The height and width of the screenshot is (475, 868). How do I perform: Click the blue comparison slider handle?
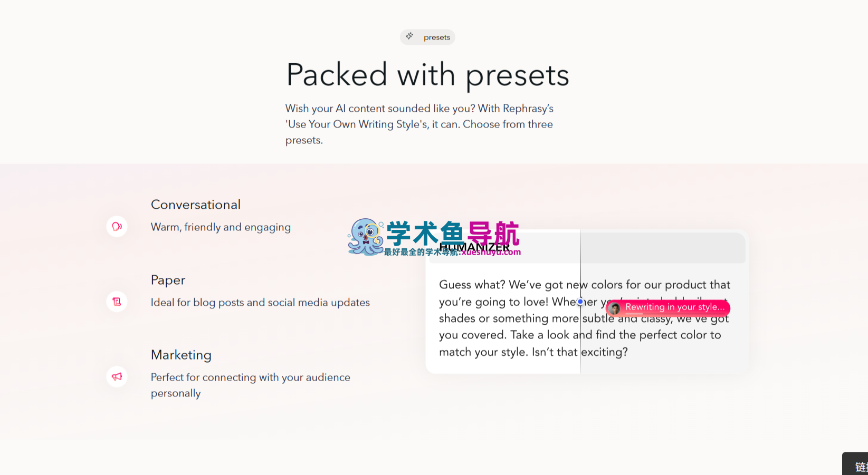click(x=580, y=302)
